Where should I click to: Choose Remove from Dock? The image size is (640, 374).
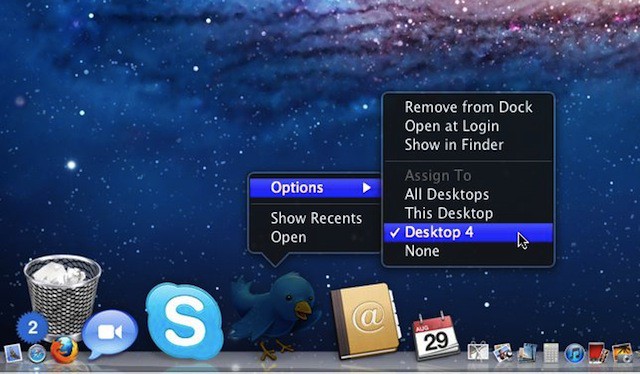click(x=469, y=107)
